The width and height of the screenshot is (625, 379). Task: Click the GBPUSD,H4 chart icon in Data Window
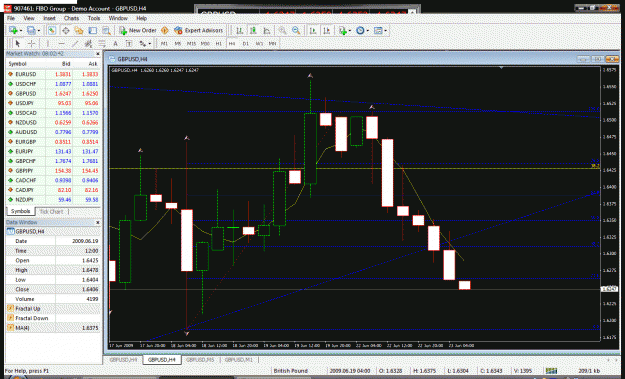point(10,231)
